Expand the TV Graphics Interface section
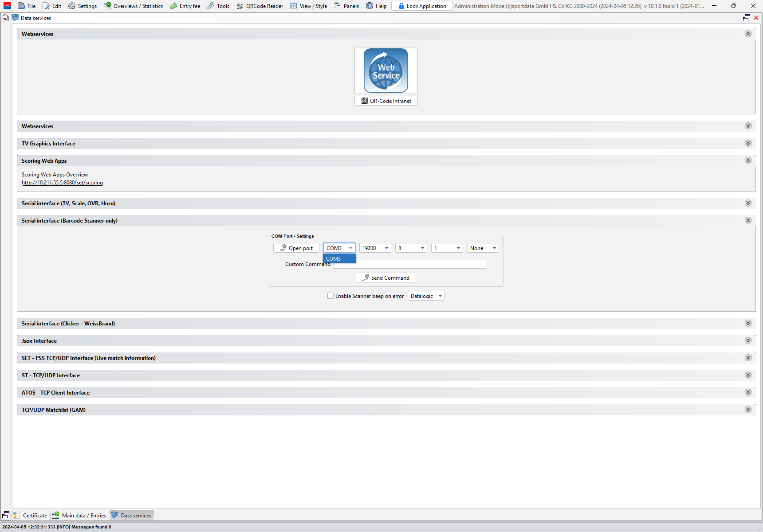The height and width of the screenshot is (532, 763). point(748,143)
